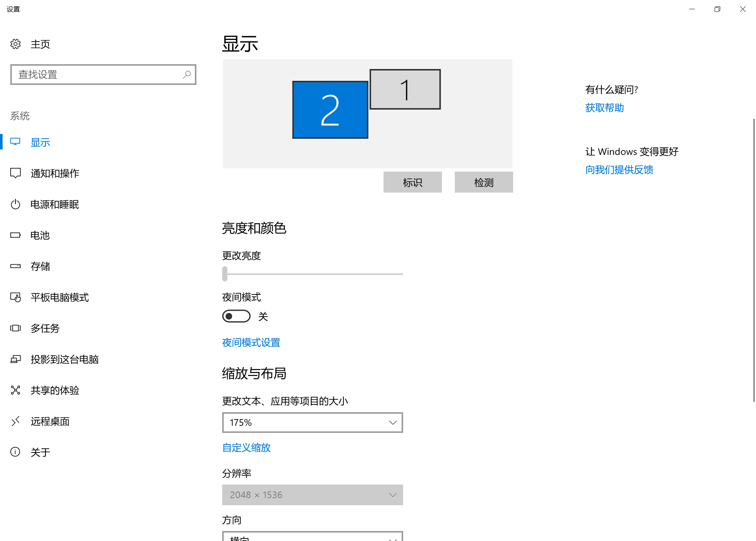Click the battery icon in sidebar
Screen dimensions: 756x541
point(16,235)
